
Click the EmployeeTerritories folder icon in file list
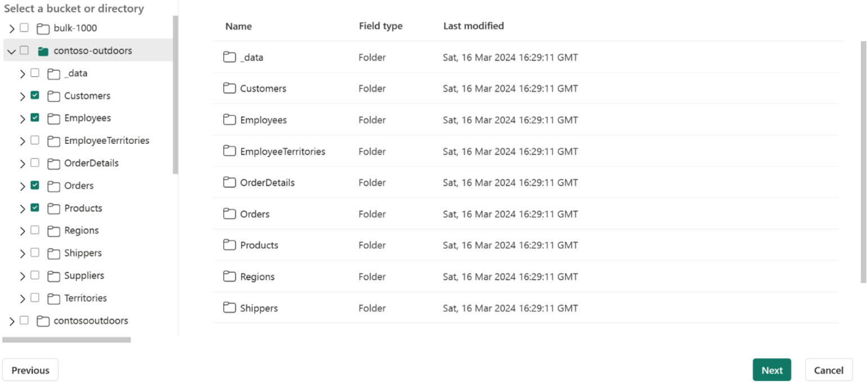pos(229,151)
